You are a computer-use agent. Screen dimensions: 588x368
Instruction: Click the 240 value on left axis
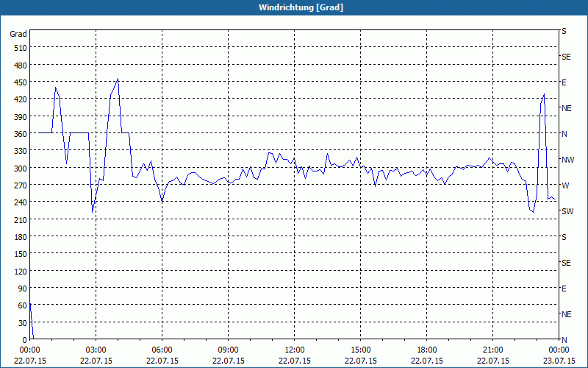click(21, 202)
